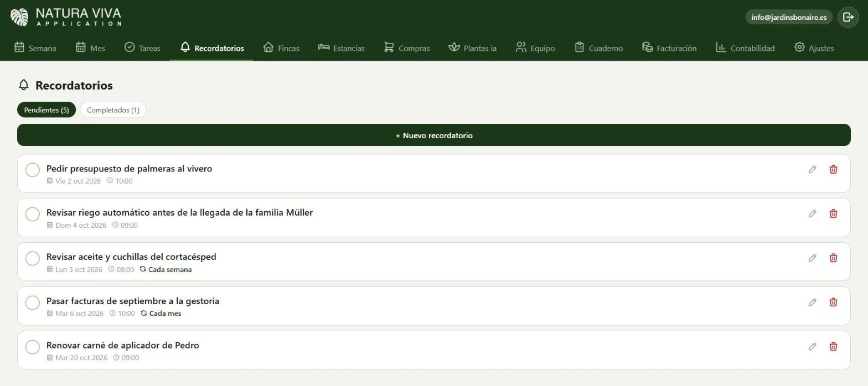This screenshot has height=386, width=868.
Task: Open the Fincas section
Action: (281, 48)
